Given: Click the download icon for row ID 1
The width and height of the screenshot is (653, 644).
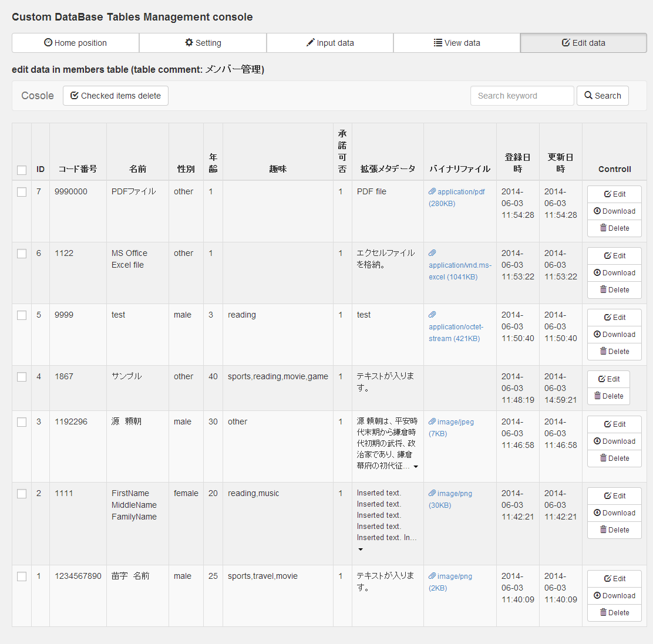Looking at the screenshot, I should pos(597,595).
